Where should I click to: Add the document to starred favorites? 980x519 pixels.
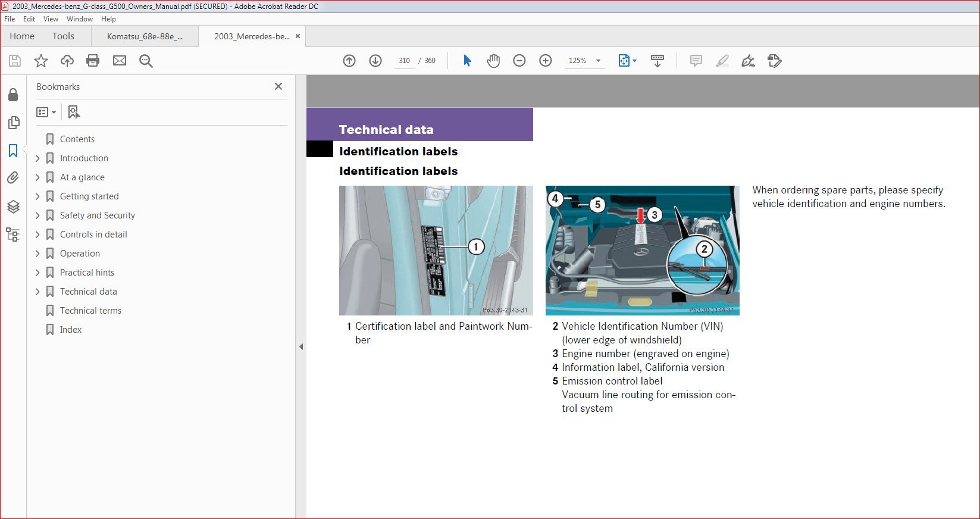pyautogui.click(x=41, y=61)
